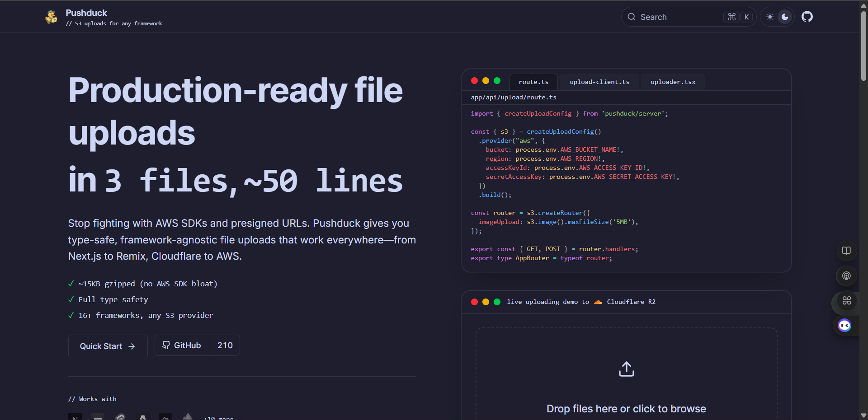Click the arrow icon in Quick Start

click(132, 346)
